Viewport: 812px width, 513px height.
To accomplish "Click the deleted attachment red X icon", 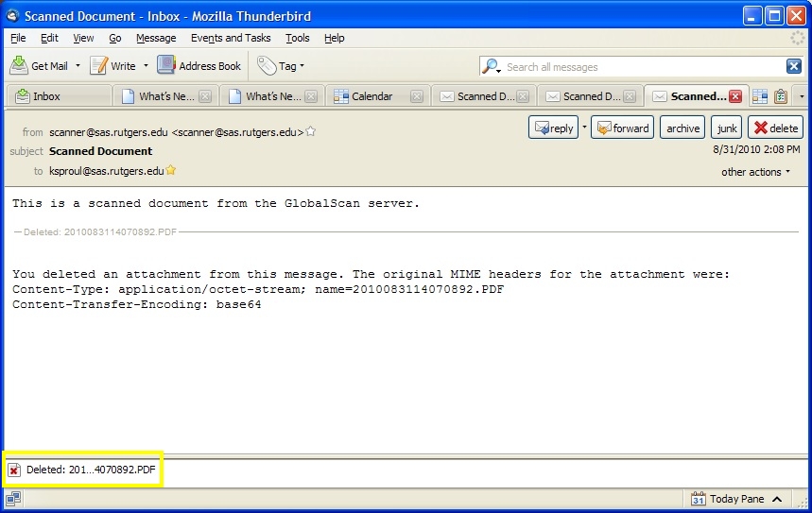I will (x=14, y=470).
